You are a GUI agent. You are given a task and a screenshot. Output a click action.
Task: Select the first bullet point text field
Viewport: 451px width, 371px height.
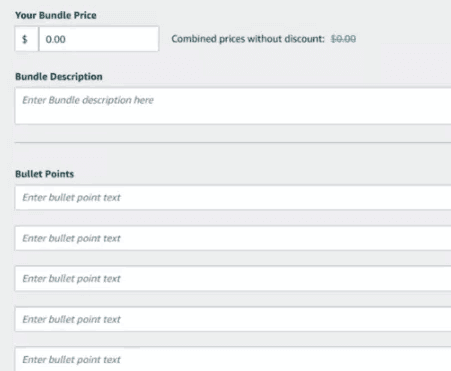click(x=233, y=198)
